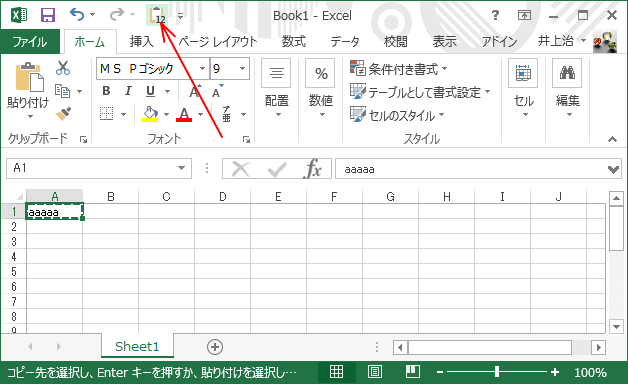Expand the formula bar

613,169
